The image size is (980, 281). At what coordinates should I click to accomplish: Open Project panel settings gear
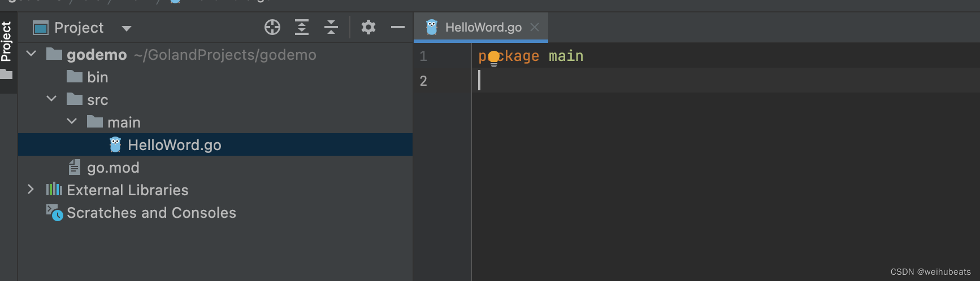[368, 27]
